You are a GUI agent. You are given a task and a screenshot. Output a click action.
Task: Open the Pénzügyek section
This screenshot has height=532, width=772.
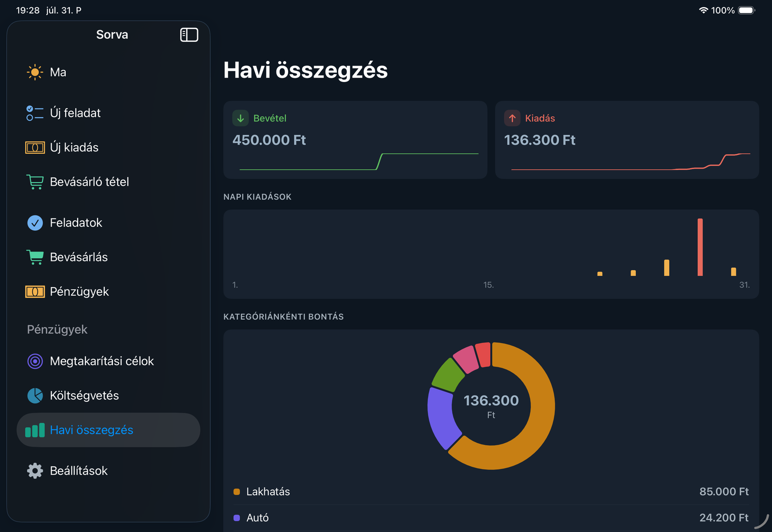(109, 292)
